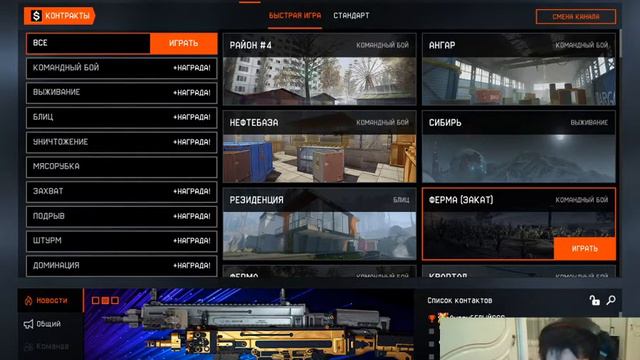Click +Награда! label on Захват row
Viewport: 640px width, 360px height.
192,191
